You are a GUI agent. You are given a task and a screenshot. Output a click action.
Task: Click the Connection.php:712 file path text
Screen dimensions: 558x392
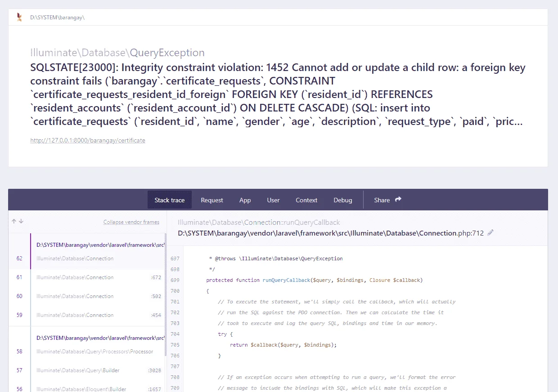pos(331,233)
